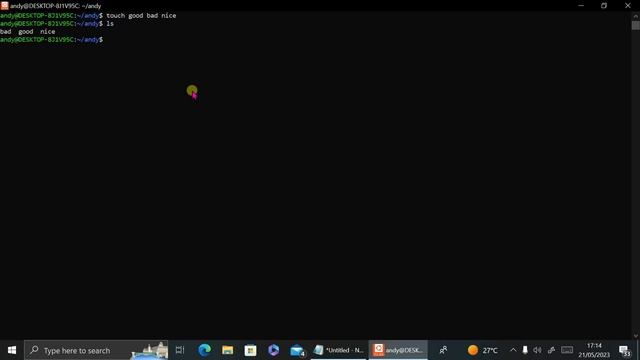The image size is (640, 360).
Task: Open File Explorer from the taskbar
Action: pos(227,350)
